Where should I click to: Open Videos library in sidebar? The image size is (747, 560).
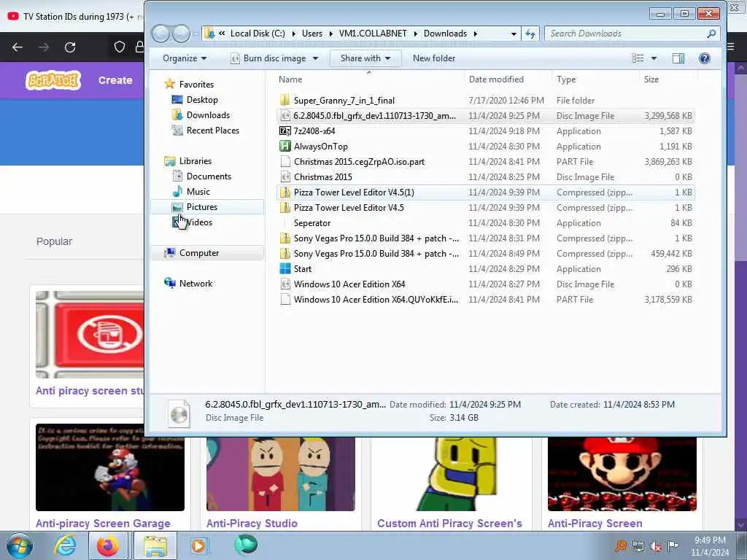click(198, 222)
